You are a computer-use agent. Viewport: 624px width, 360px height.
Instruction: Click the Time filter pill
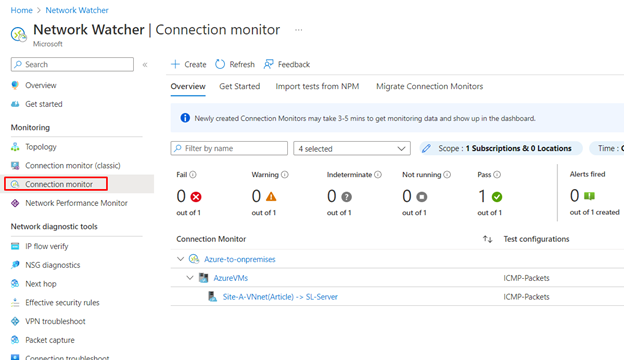[607, 148]
